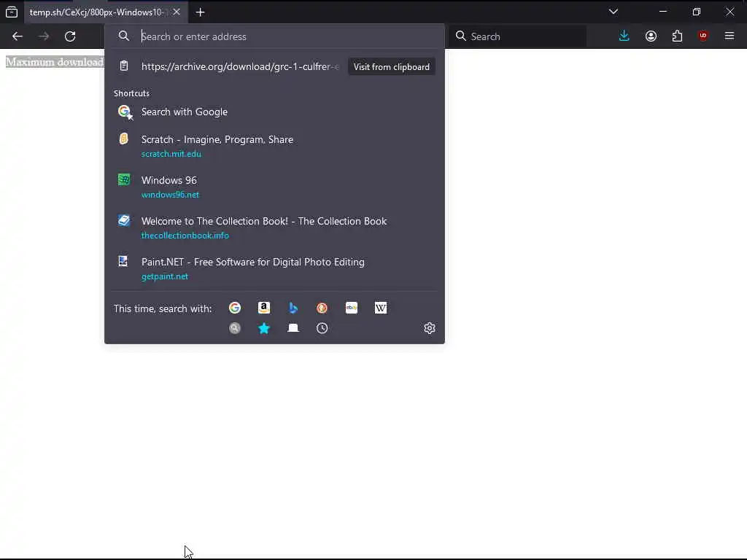The height and width of the screenshot is (560, 747).
Task: Click the gray magnifier search engine icon
Action: click(235, 328)
